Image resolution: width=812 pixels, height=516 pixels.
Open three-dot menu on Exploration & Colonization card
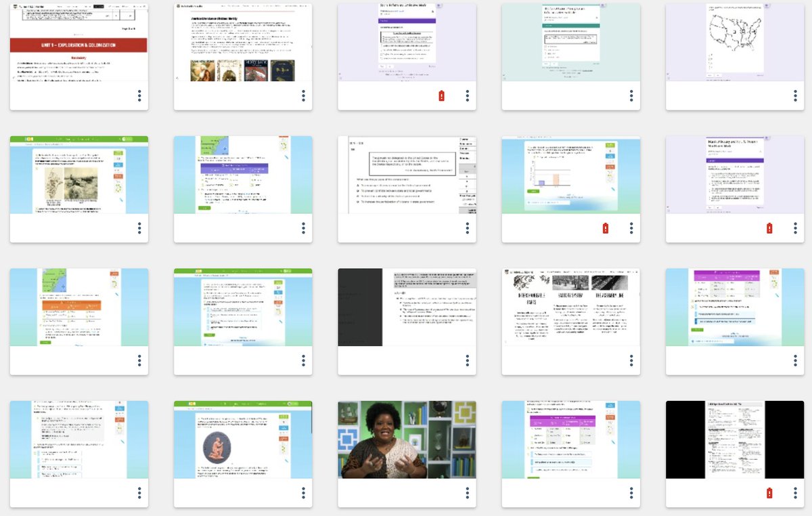click(139, 95)
